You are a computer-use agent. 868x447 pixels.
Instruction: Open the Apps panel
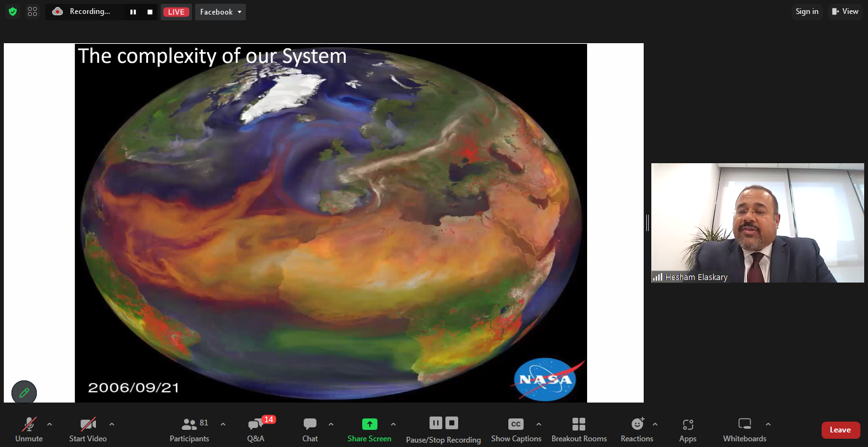(688, 429)
